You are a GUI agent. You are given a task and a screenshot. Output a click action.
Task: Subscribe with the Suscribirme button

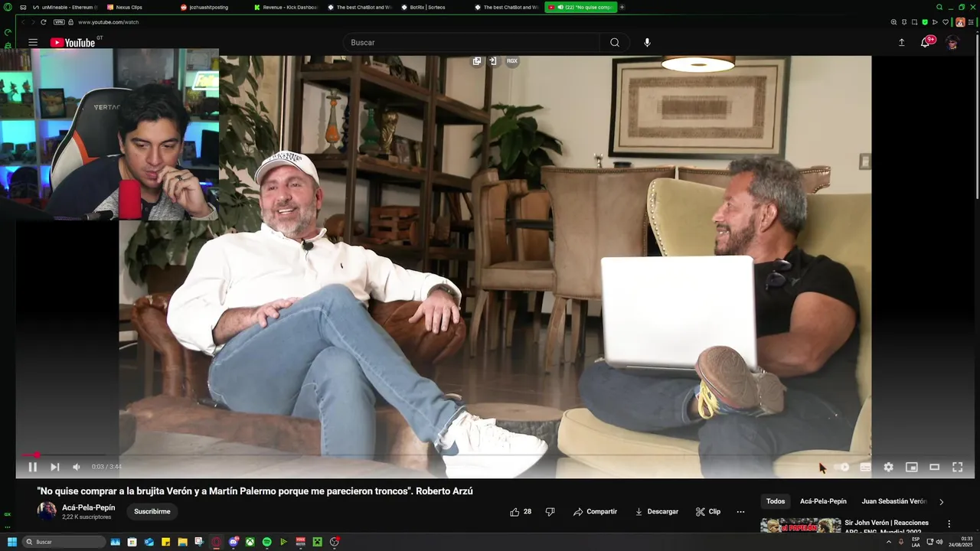[x=152, y=511]
